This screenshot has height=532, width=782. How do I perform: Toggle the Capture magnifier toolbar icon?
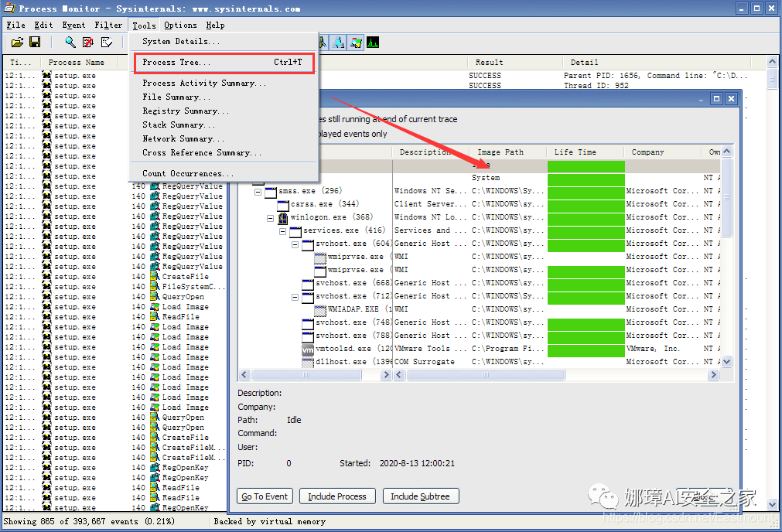tap(70, 43)
